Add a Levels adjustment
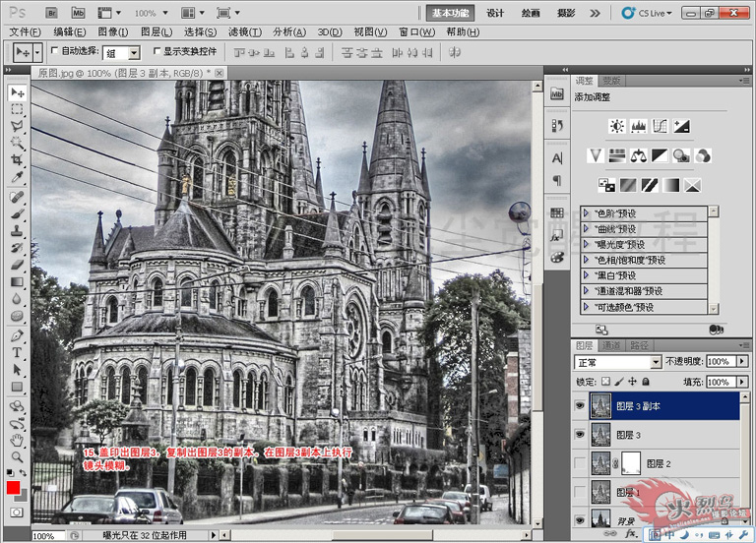Screen dimensions: 756x543 tap(638, 126)
